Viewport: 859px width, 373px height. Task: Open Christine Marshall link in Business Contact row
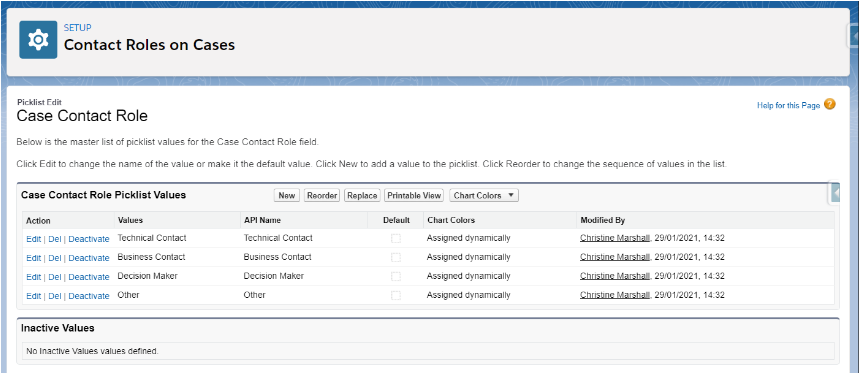click(x=615, y=257)
